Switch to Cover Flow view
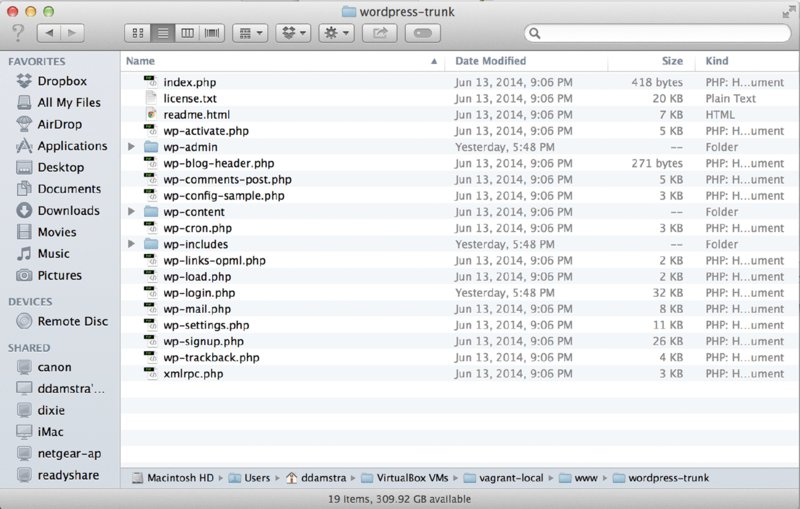The width and height of the screenshot is (800, 509). pyautogui.click(x=212, y=33)
